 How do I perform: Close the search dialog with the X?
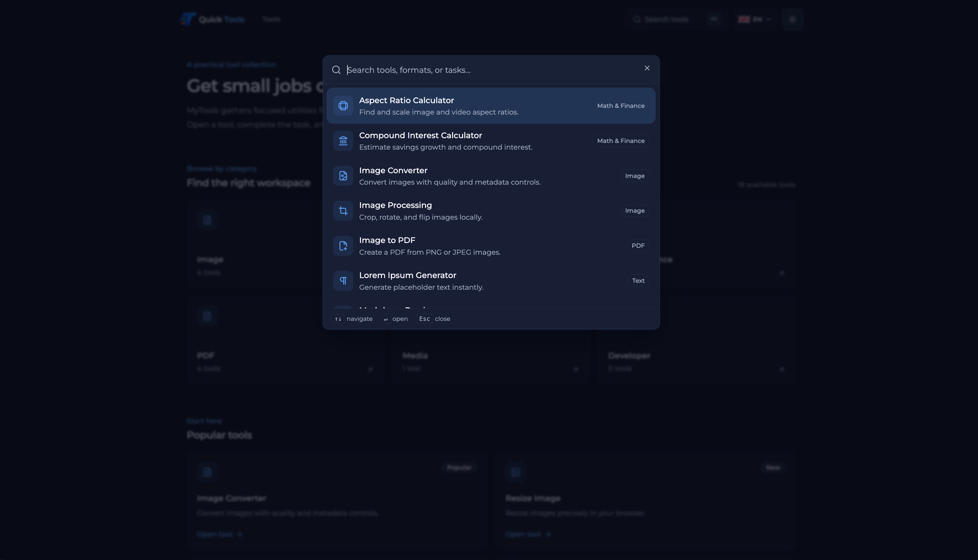[x=647, y=68]
